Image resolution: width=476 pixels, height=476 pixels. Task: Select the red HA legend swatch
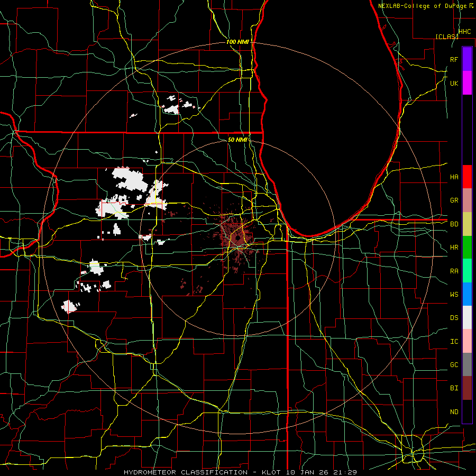click(467, 177)
